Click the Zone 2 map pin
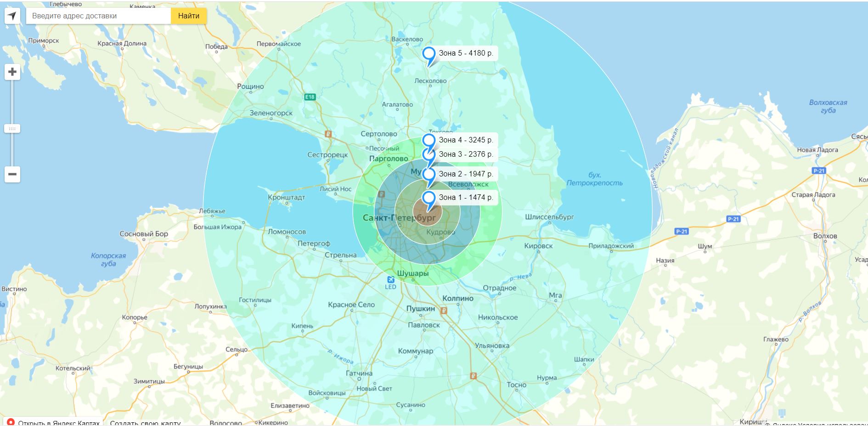The width and height of the screenshot is (868, 426). [x=429, y=175]
